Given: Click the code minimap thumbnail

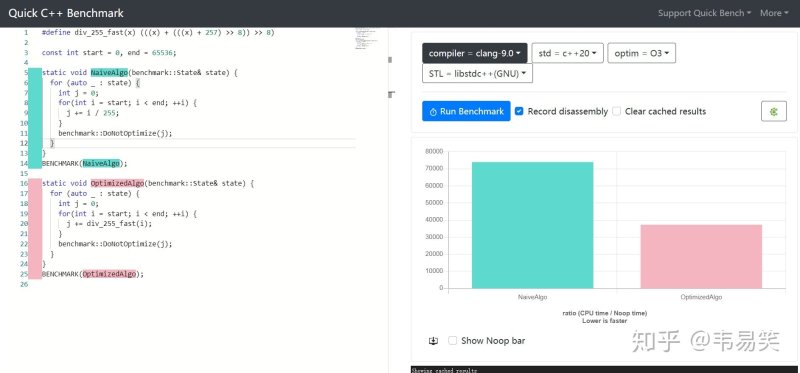Looking at the screenshot, I should coord(365,38).
